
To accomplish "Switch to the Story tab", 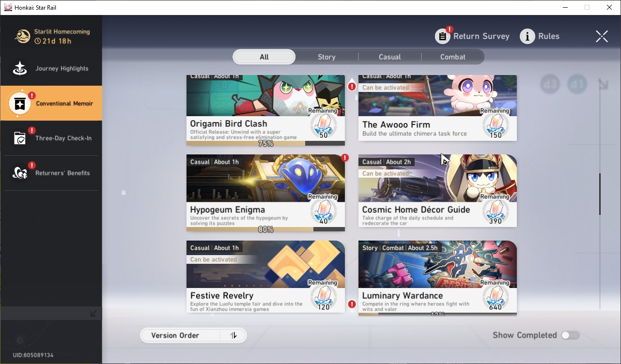I will (326, 57).
